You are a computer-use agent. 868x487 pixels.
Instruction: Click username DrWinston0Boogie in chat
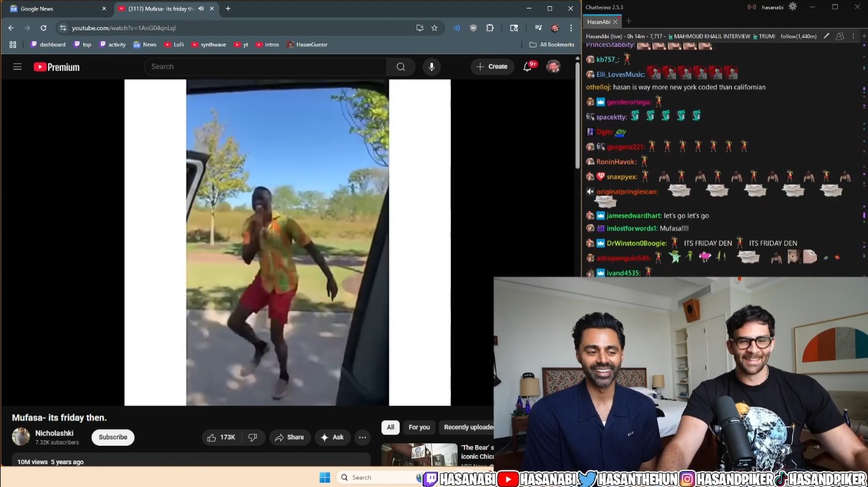(636, 243)
